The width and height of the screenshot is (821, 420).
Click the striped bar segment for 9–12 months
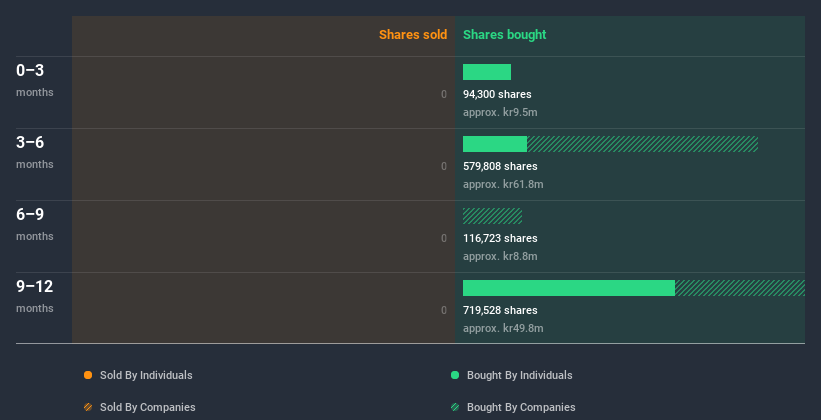740,288
